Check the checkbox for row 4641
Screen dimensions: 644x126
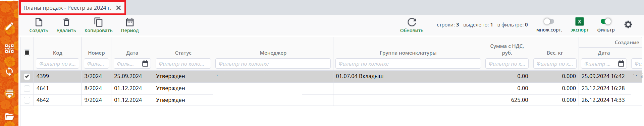click(27, 88)
